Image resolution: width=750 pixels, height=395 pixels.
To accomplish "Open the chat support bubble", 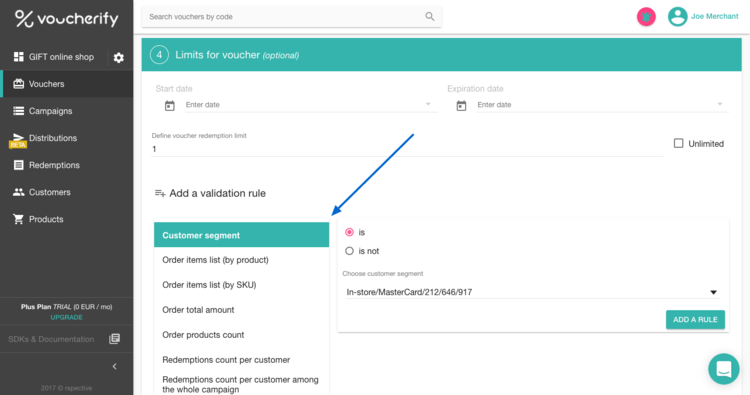I will pos(723,369).
